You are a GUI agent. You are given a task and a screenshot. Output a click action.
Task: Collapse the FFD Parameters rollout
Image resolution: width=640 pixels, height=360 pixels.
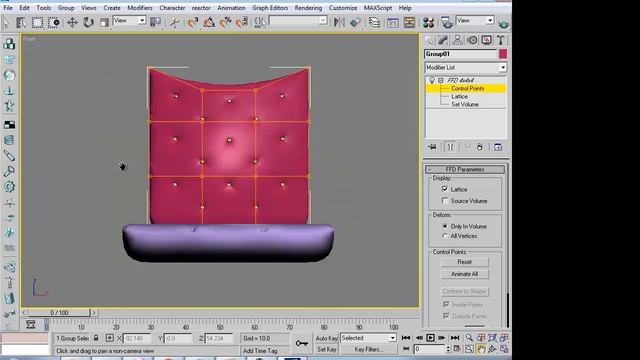464,169
